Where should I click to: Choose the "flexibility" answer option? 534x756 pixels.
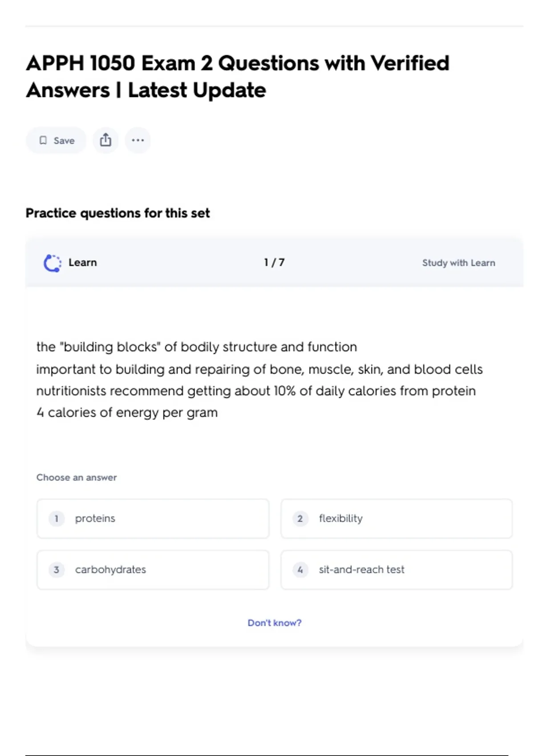[396, 519]
